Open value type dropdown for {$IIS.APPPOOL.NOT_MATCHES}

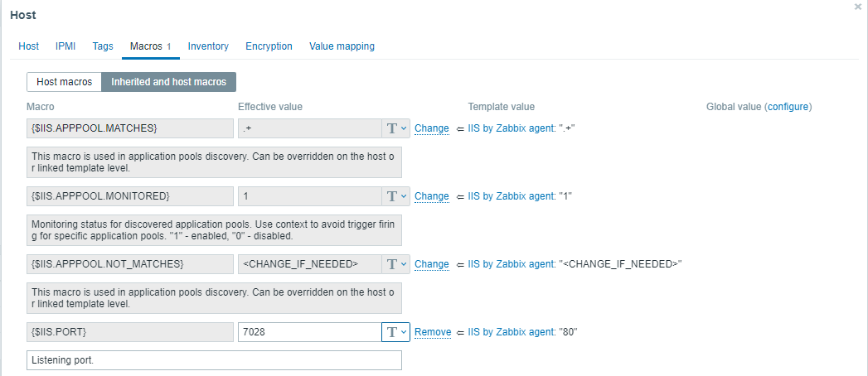pos(395,264)
